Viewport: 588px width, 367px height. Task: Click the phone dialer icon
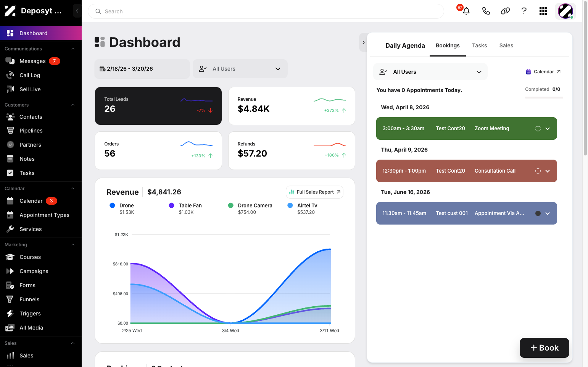(486, 11)
